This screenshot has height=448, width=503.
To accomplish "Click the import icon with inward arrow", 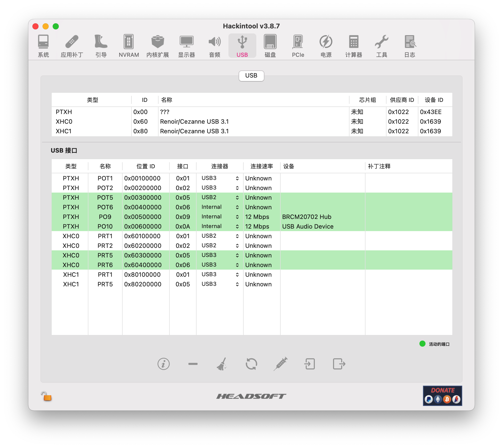I will [310, 364].
